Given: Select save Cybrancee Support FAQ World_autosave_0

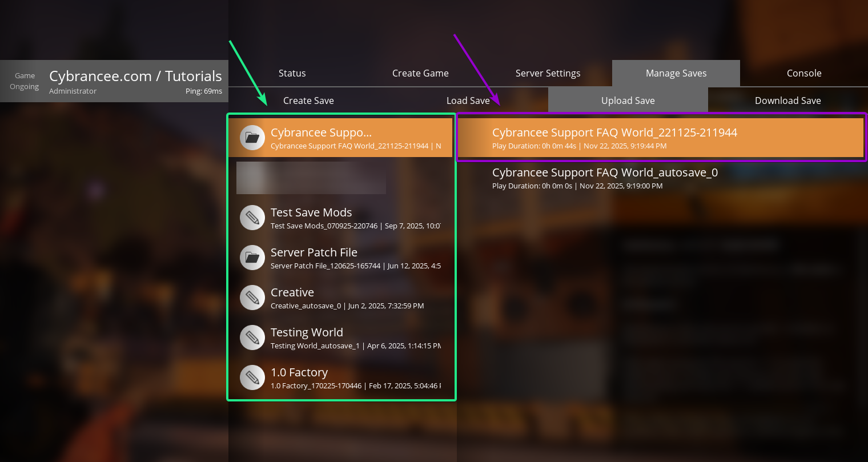Looking at the screenshot, I should tap(661, 178).
